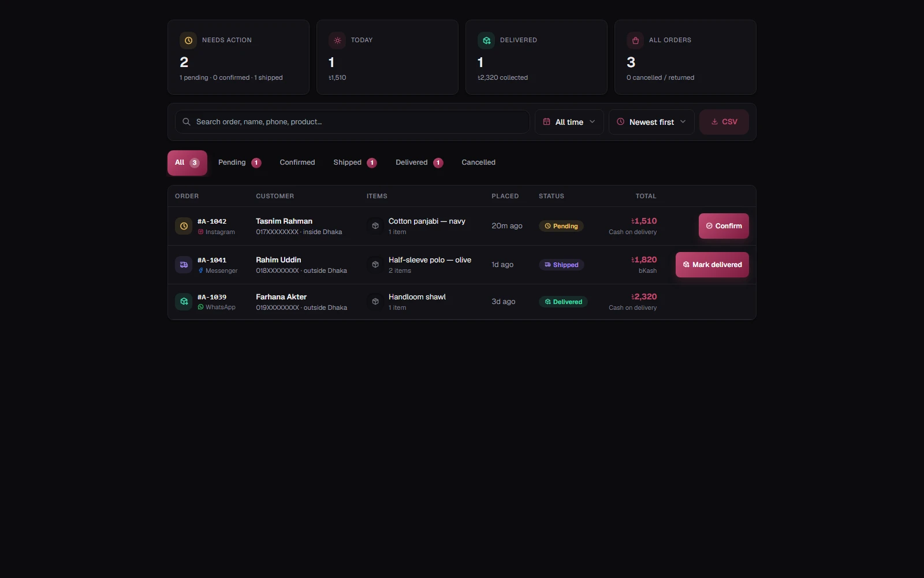This screenshot has width=924, height=578.
Task: Switch to the Pending tab
Action: 240,162
